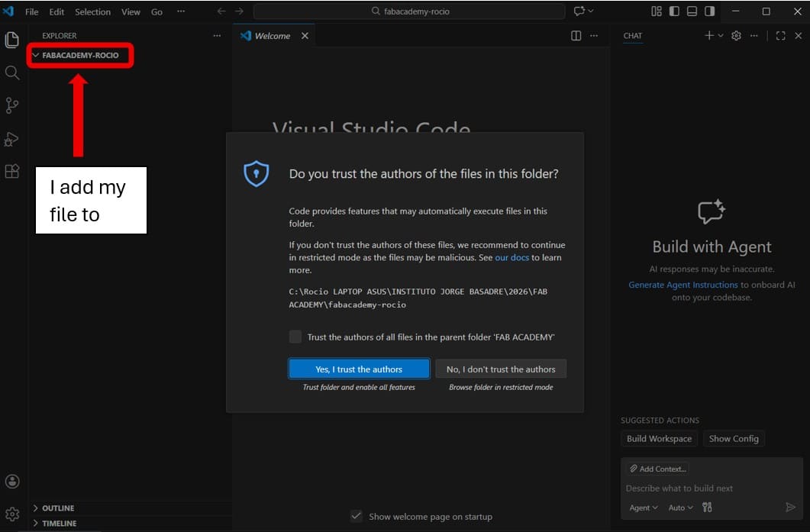Select the CHAT panel tab
This screenshot has height=532, width=810.
coord(632,36)
